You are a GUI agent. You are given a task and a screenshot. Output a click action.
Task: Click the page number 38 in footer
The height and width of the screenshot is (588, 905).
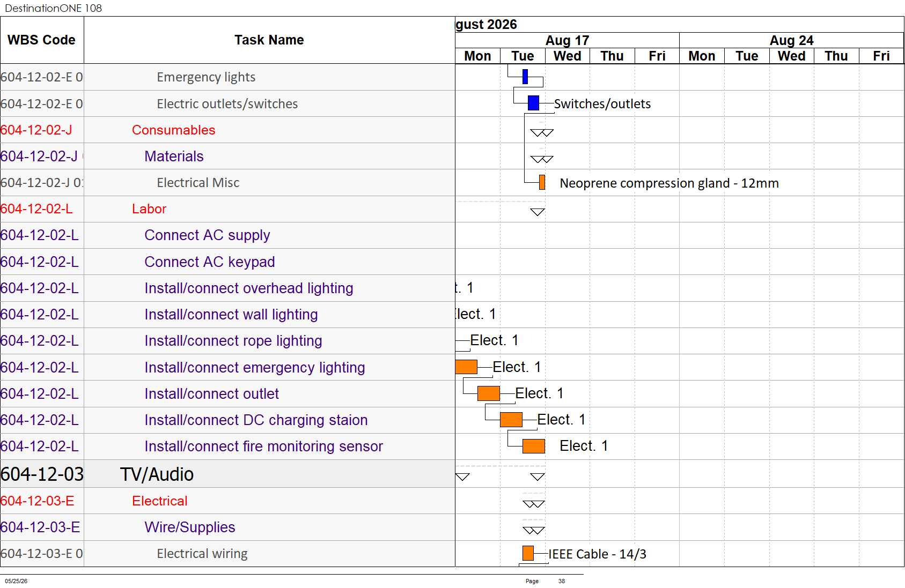click(x=561, y=581)
